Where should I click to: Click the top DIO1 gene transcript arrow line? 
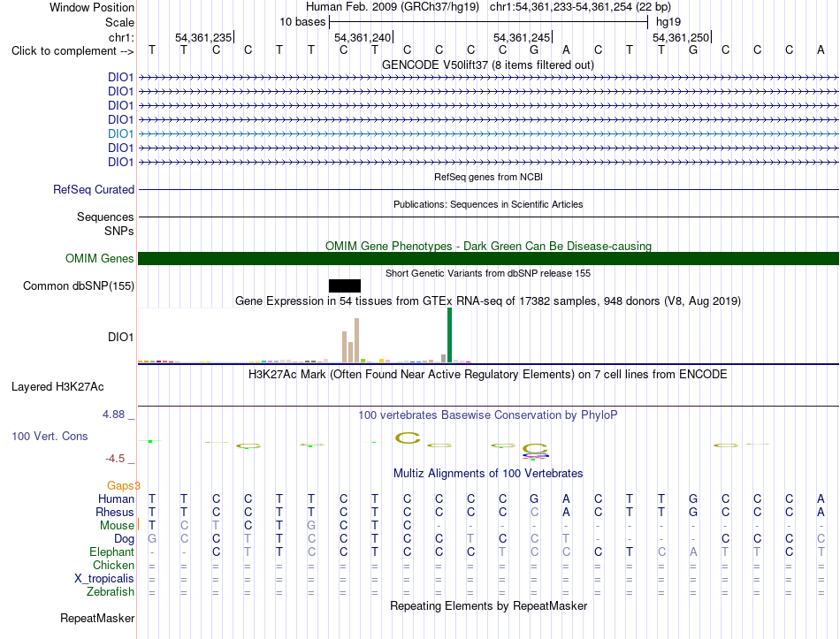point(488,78)
